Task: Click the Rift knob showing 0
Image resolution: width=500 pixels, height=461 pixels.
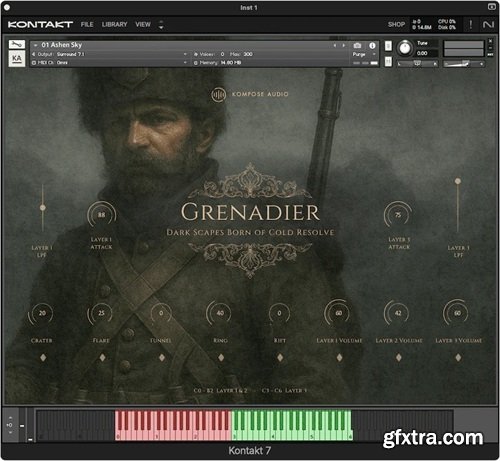Action: (x=279, y=313)
